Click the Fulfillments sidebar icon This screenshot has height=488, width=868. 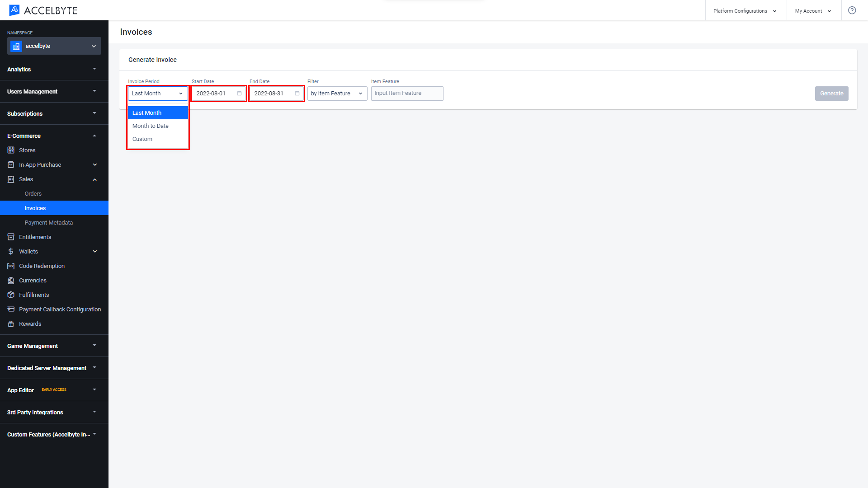pyautogui.click(x=11, y=295)
